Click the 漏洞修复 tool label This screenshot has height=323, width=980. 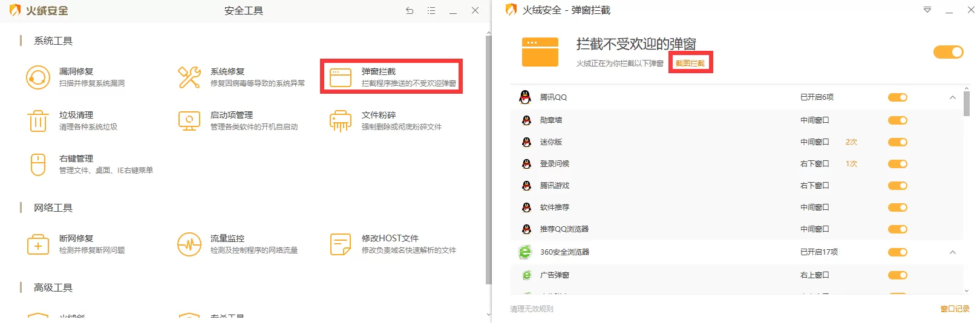point(76,71)
